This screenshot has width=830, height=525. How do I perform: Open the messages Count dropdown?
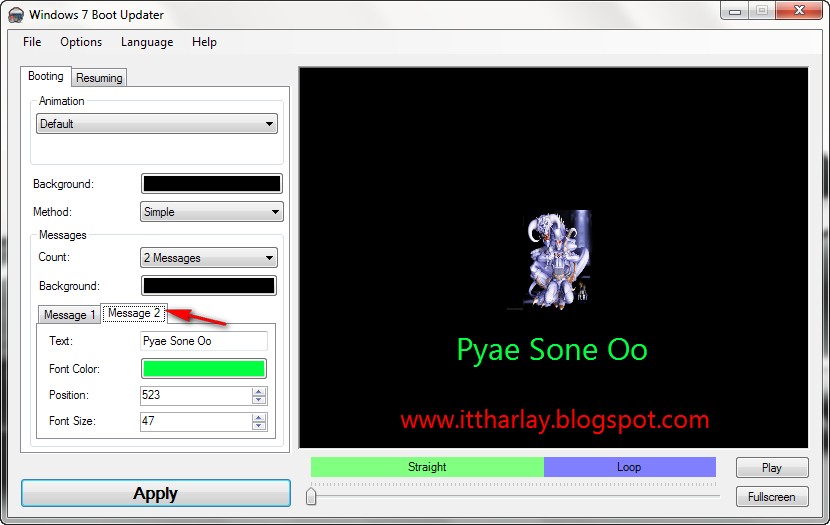tap(209, 258)
